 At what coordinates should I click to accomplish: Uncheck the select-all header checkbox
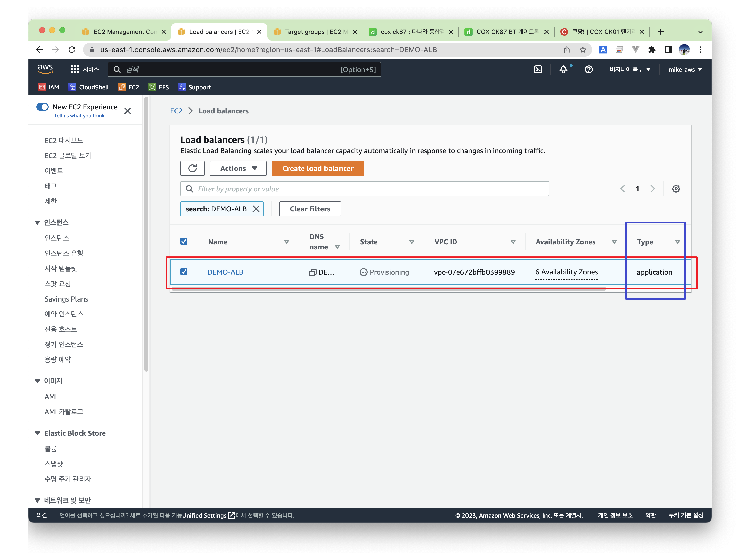184,241
